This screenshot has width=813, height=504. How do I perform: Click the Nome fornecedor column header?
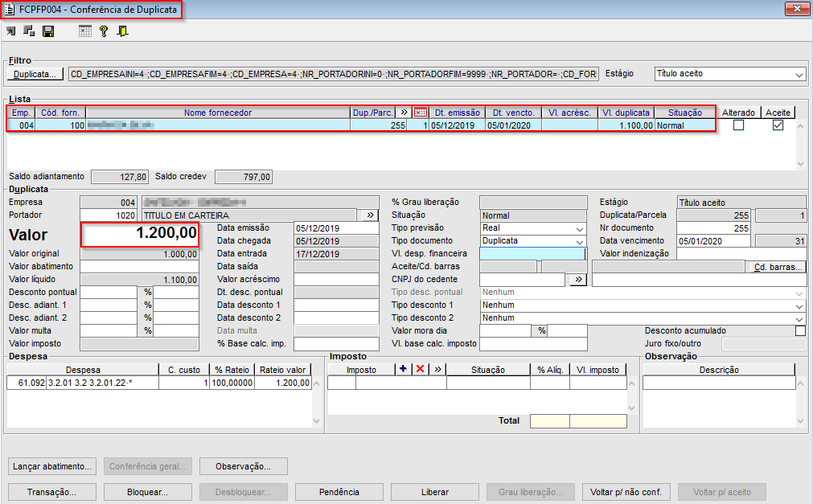point(218,112)
